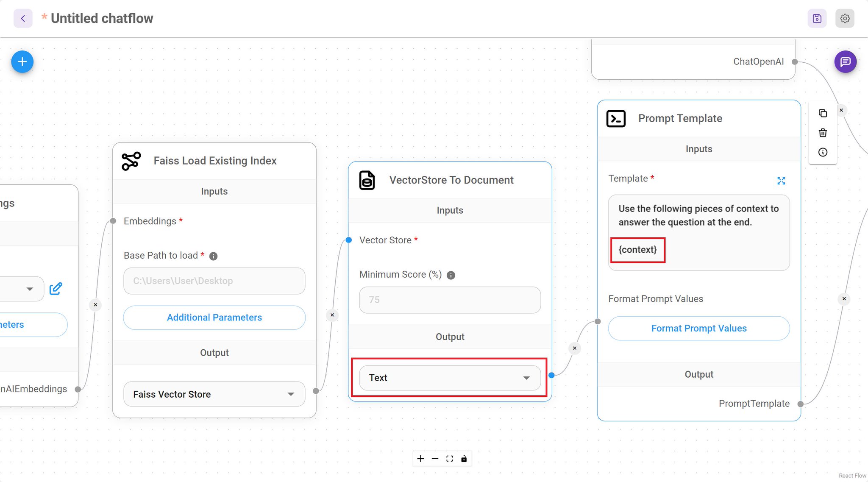Go back using the chevron button
Screen dimensions: 868x482
tap(23, 18)
